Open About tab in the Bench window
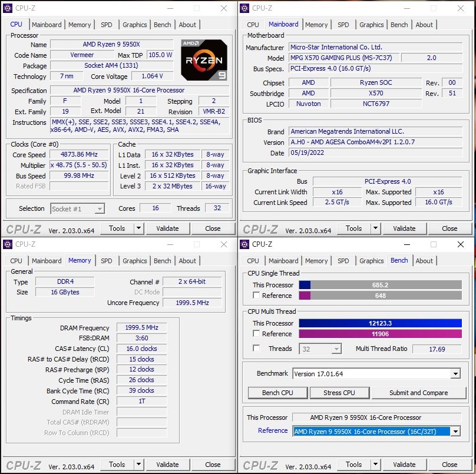Image resolution: width=476 pixels, height=474 pixels. tap(424, 261)
